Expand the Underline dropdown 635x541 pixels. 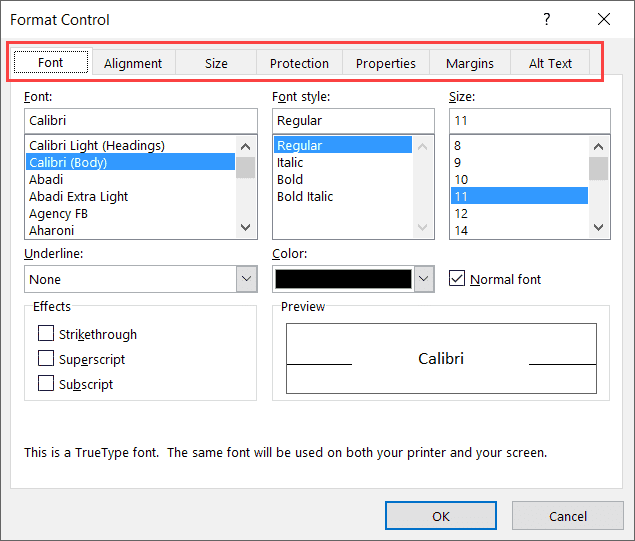(246, 279)
